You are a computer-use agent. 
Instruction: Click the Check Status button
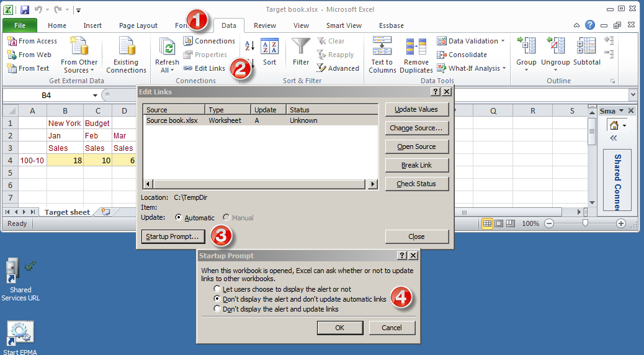click(x=416, y=184)
